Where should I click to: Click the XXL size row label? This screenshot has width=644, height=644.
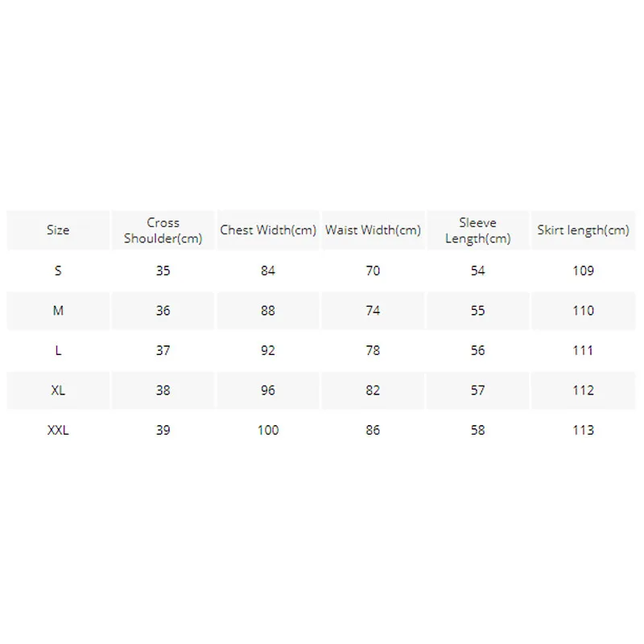click(x=58, y=430)
